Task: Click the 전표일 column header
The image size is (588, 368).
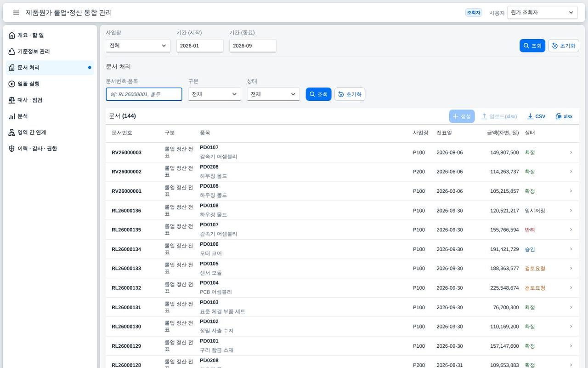Action: click(444, 133)
